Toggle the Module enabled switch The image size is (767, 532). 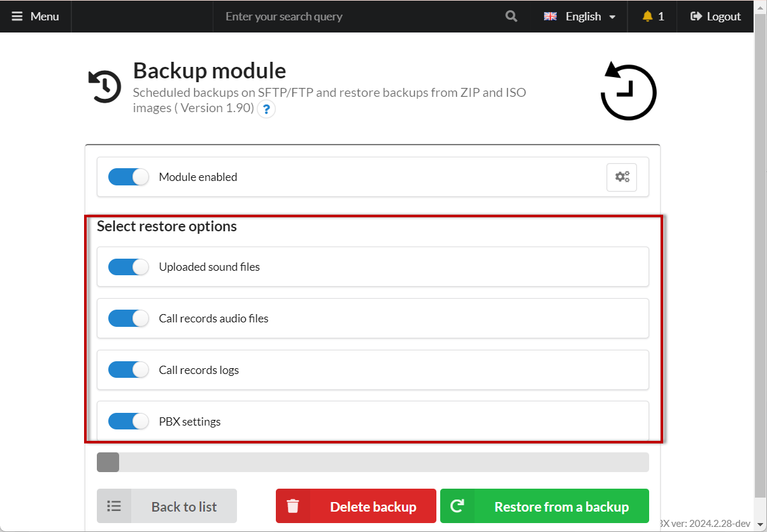(128, 177)
